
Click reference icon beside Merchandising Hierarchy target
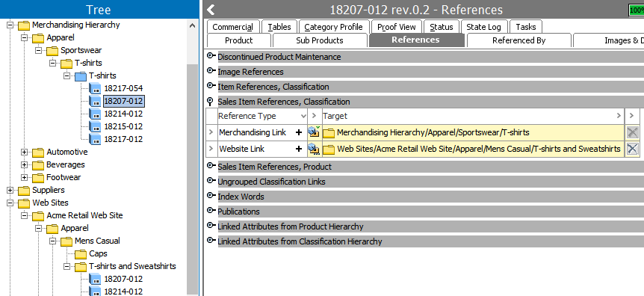pos(315,132)
